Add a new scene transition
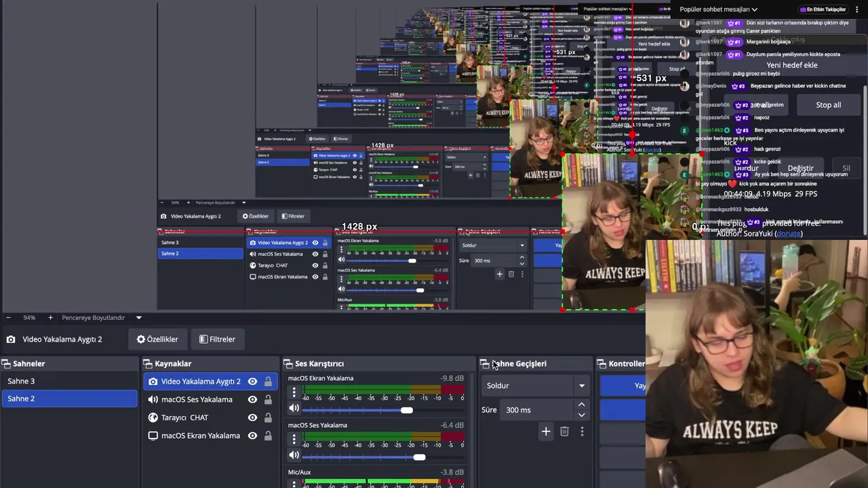868x488 pixels. pyautogui.click(x=546, y=431)
